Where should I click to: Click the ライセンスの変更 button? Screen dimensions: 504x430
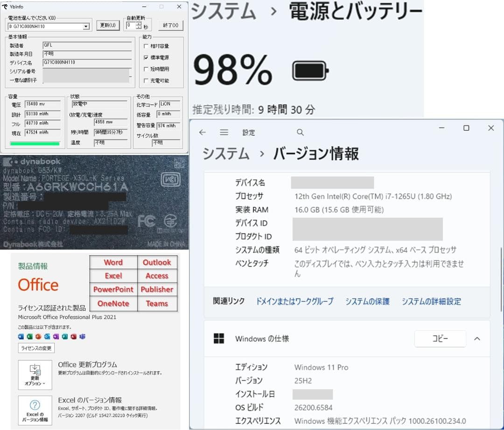(x=36, y=348)
